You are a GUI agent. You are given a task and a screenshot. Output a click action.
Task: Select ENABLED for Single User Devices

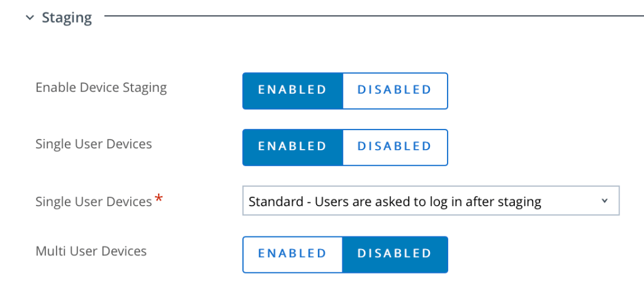(x=293, y=146)
